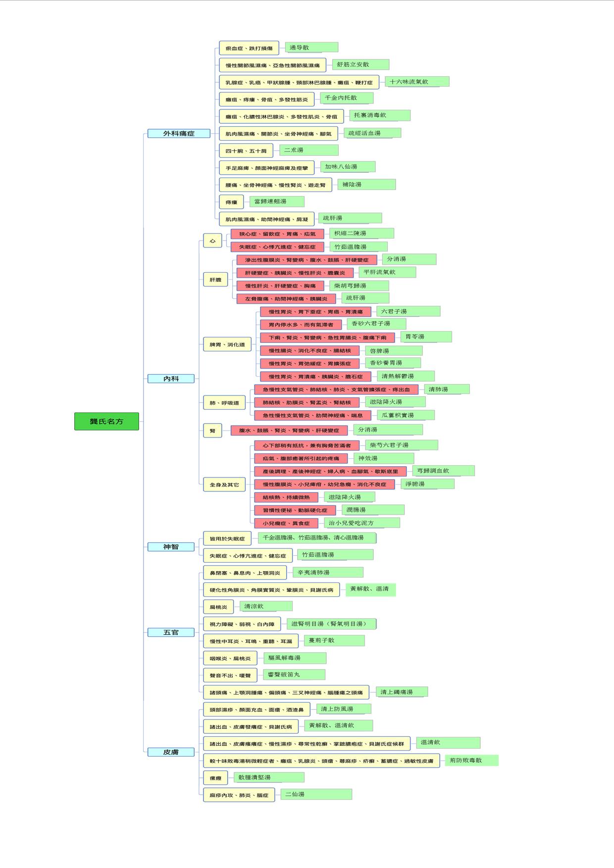Screen dimensions: 614x868
Task: Select the 清肺湯 formula node
Action: 447,389
